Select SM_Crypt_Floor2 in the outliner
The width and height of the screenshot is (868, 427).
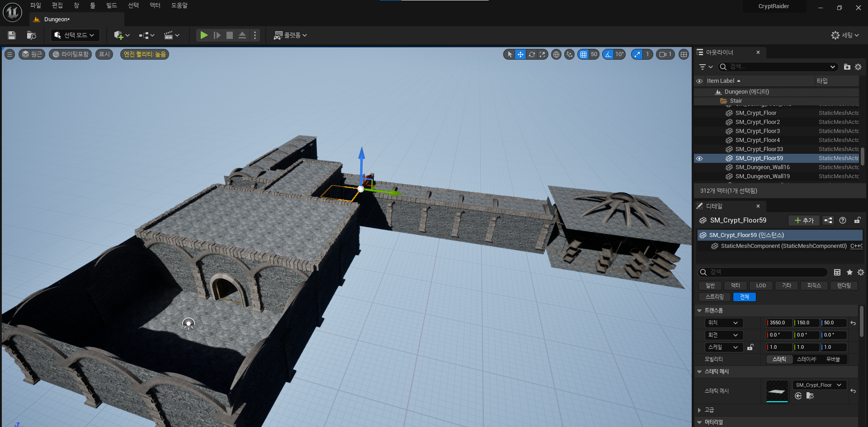tap(777, 122)
